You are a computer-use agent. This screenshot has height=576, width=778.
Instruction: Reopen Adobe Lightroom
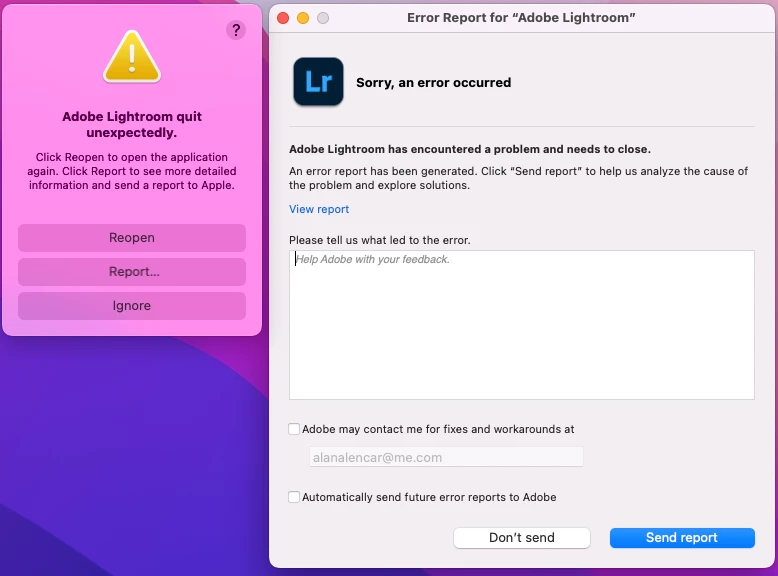point(132,238)
